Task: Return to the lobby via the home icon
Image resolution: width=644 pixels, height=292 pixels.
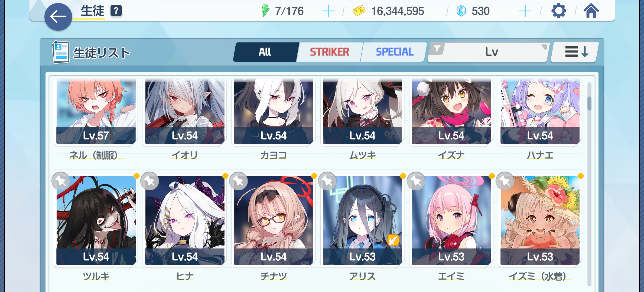Action: click(591, 11)
